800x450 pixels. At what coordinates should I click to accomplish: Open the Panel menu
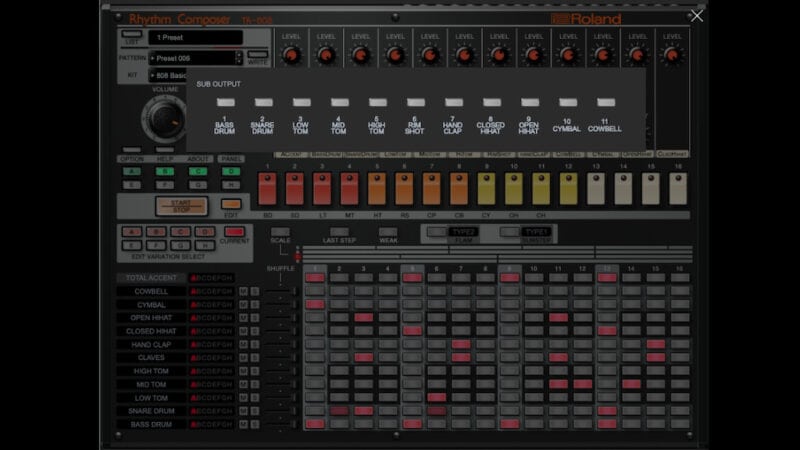231,159
